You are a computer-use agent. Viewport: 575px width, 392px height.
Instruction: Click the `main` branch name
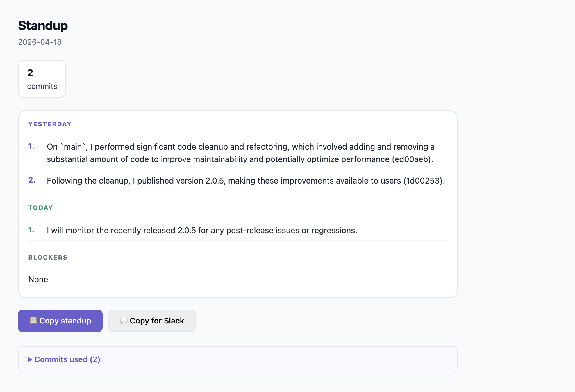coord(73,147)
